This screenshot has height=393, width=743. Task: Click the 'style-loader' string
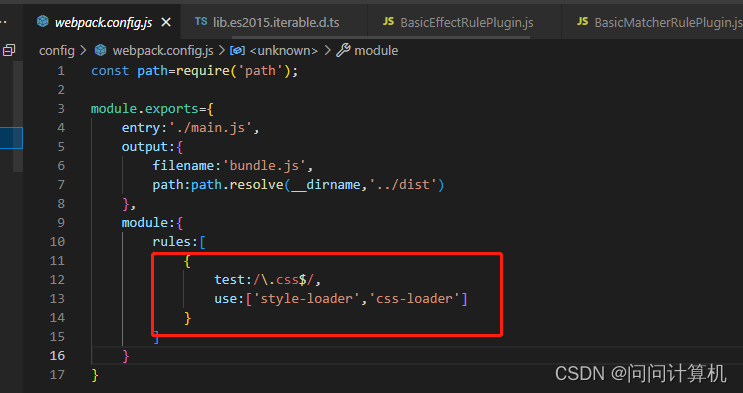click(x=306, y=299)
